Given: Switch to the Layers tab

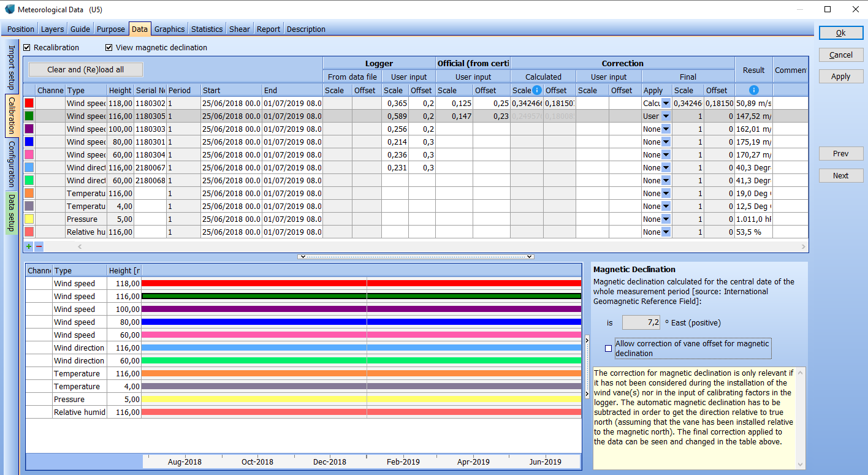Looking at the screenshot, I should pyautogui.click(x=53, y=29).
